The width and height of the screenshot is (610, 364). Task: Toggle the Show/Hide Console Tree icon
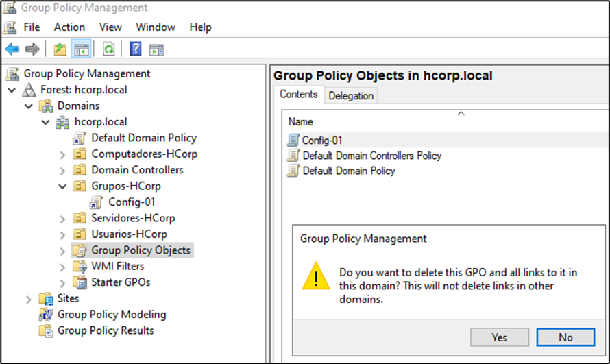pyautogui.click(x=82, y=49)
